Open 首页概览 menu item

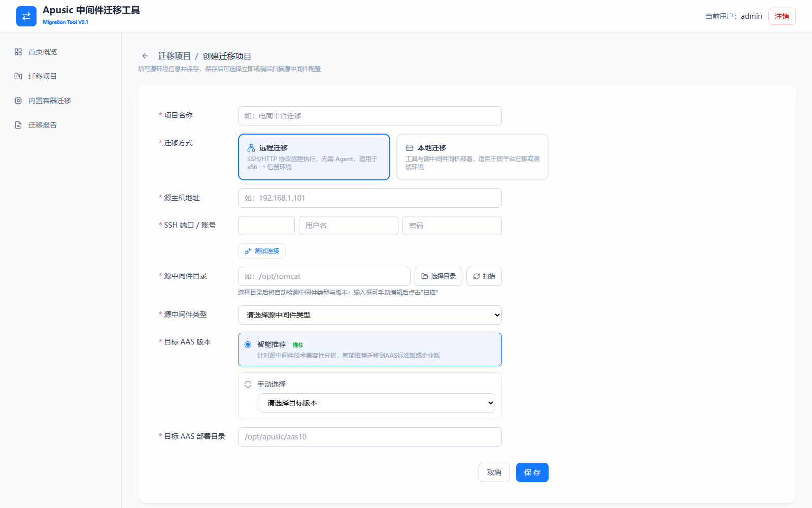[61, 52]
